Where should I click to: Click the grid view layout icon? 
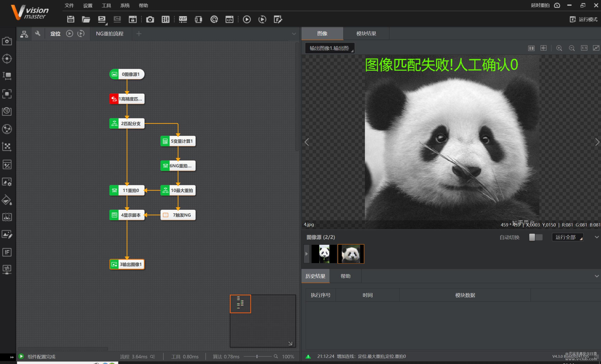(543, 48)
